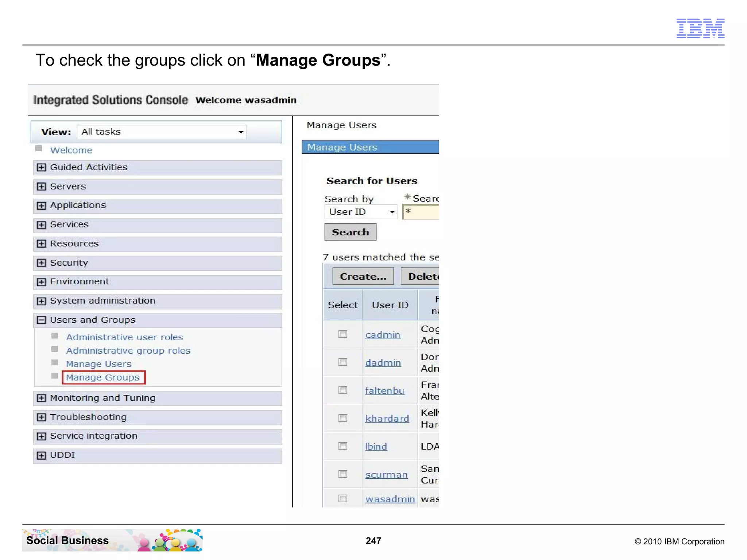Tick the checkbox for faltenbu

(343, 390)
